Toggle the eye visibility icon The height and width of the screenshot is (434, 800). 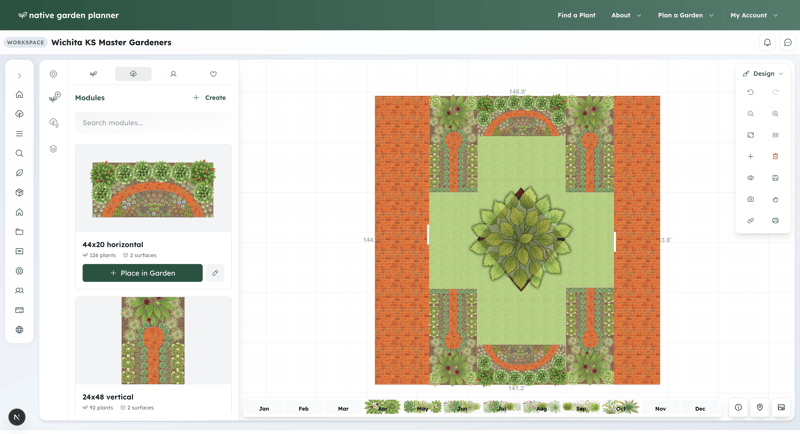point(750,178)
